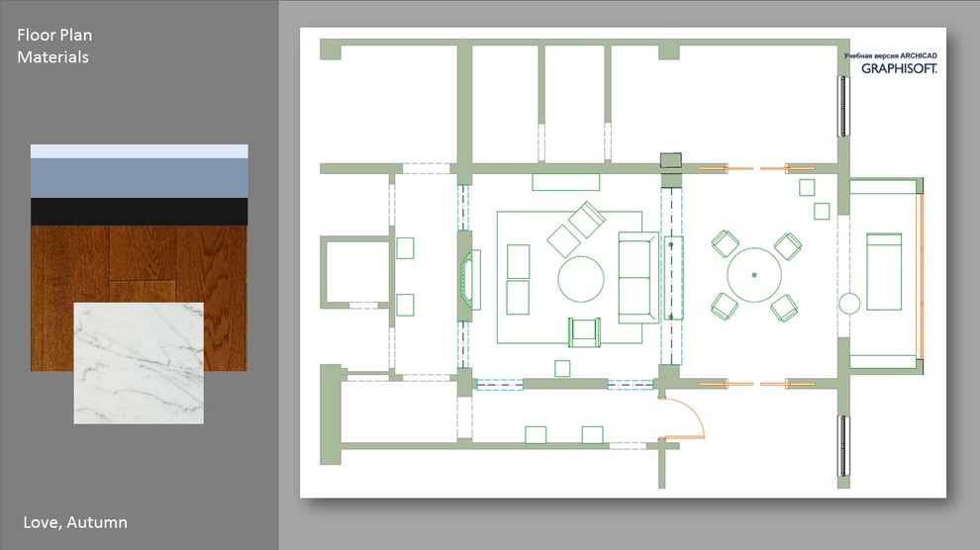Click the 'Love, Autumn' author text
Image resolution: width=980 pixels, height=550 pixels.
pyautogui.click(x=75, y=522)
